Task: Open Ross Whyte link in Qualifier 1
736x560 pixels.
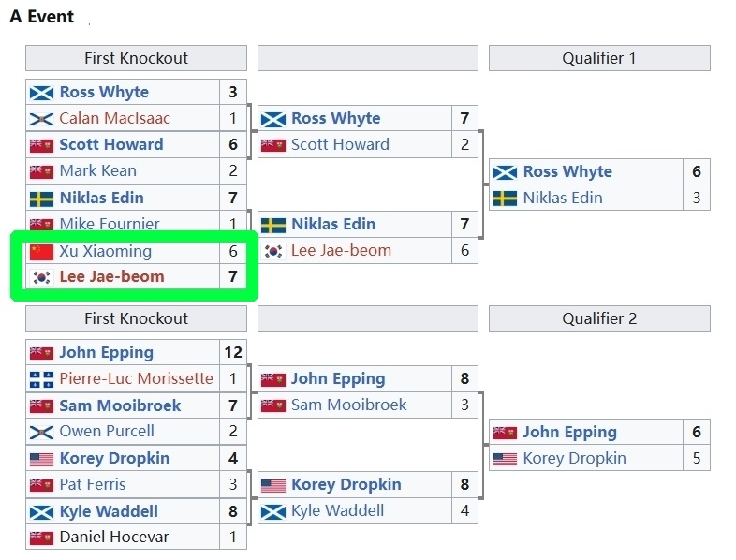Action: 567,172
